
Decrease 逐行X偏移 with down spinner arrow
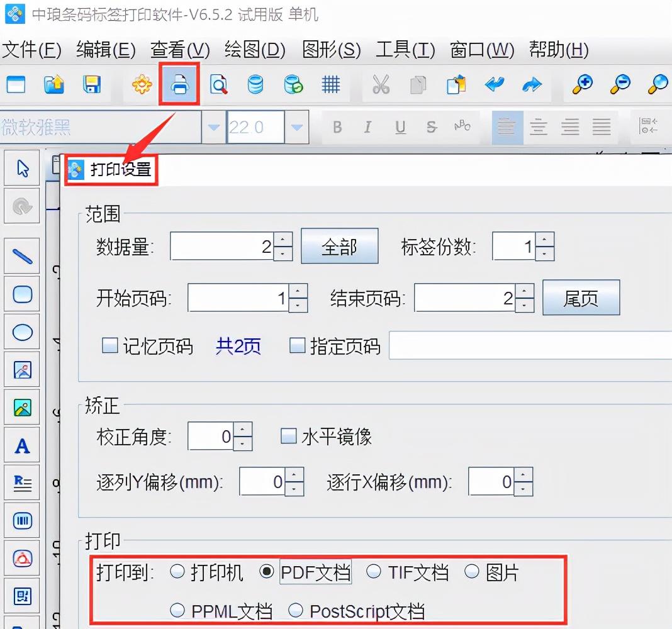(x=523, y=489)
